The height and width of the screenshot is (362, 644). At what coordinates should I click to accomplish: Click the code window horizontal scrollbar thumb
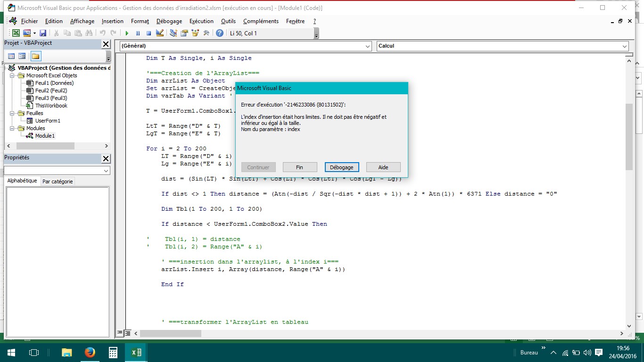[x=171, y=333]
